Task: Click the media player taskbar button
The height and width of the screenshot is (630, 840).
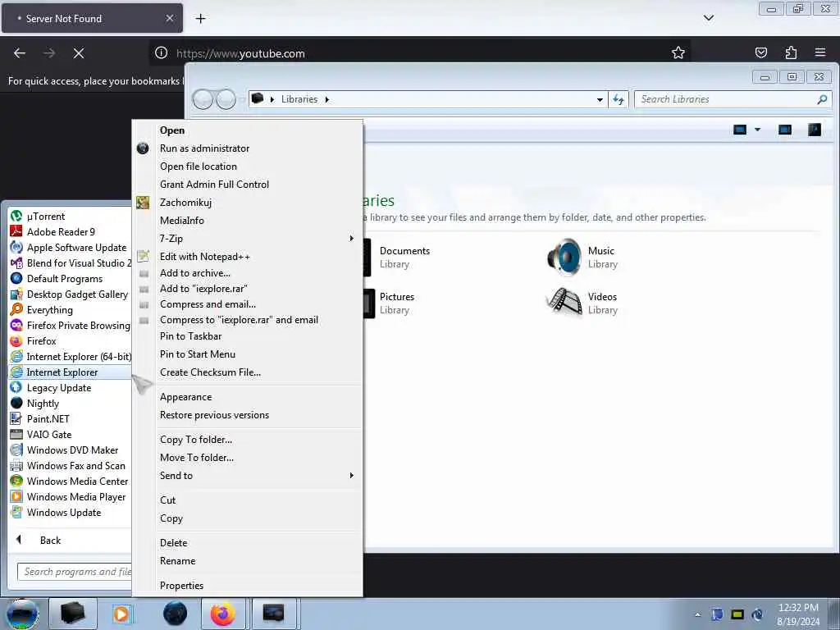Action: point(121,614)
